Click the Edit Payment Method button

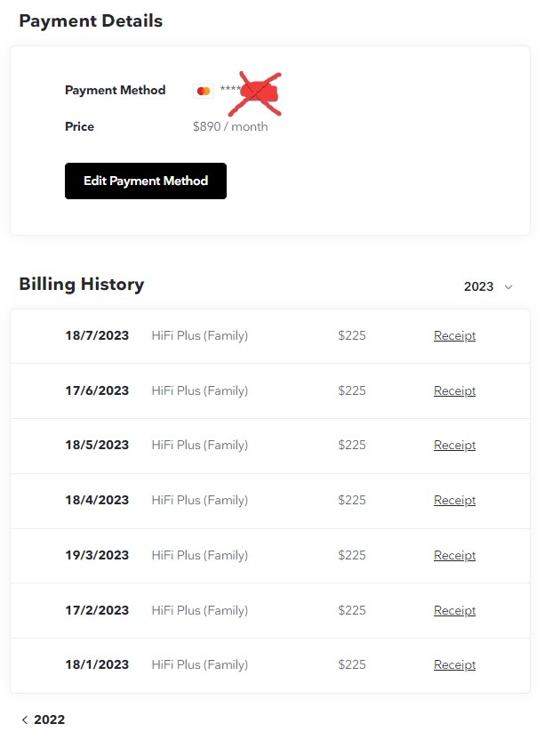(146, 181)
